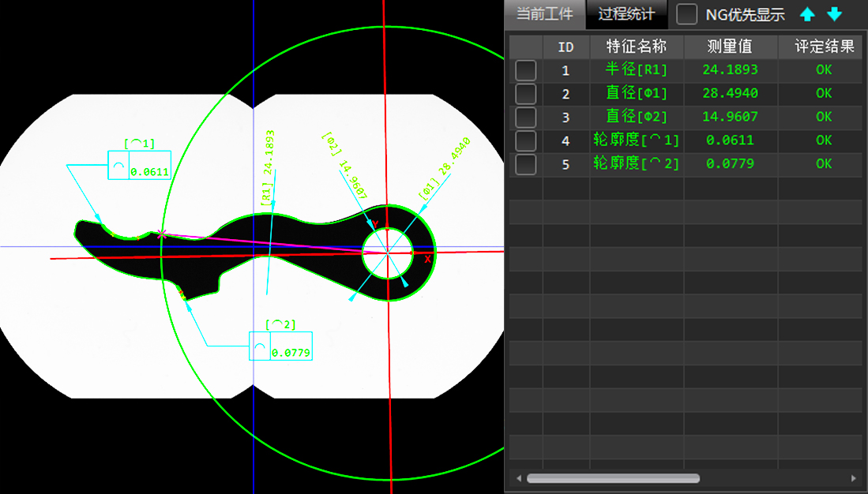Image resolution: width=868 pixels, height=494 pixels.
Task: Select the 半径[R1] feature name cell
Action: [636, 70]
